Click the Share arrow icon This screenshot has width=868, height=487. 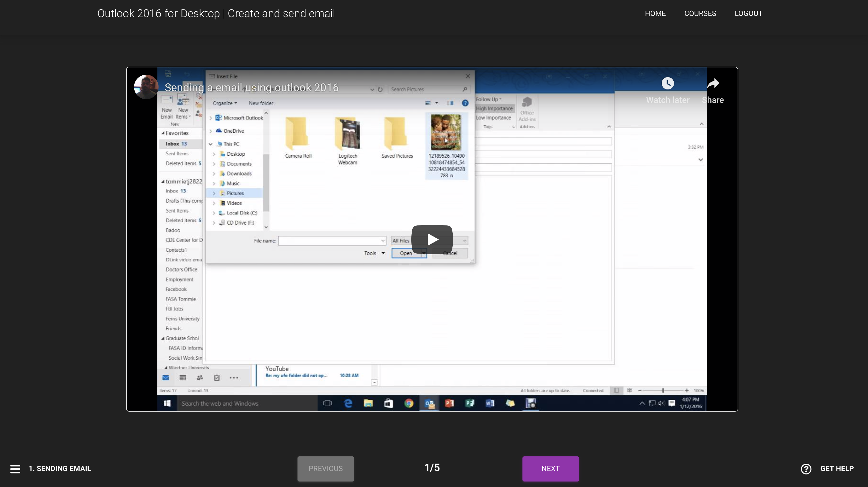(x=713, y=83)
